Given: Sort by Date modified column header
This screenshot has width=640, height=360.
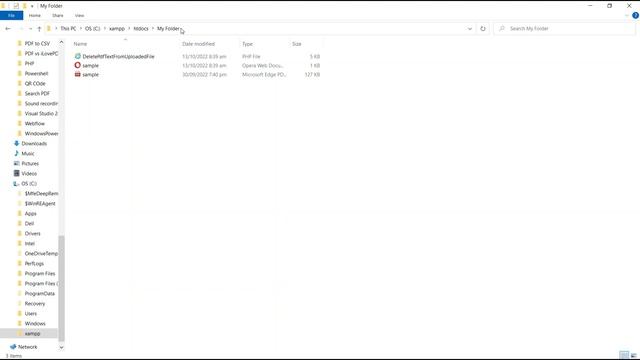Looking at the screenshot, I should pyautogui.click(x=198, y=44).
